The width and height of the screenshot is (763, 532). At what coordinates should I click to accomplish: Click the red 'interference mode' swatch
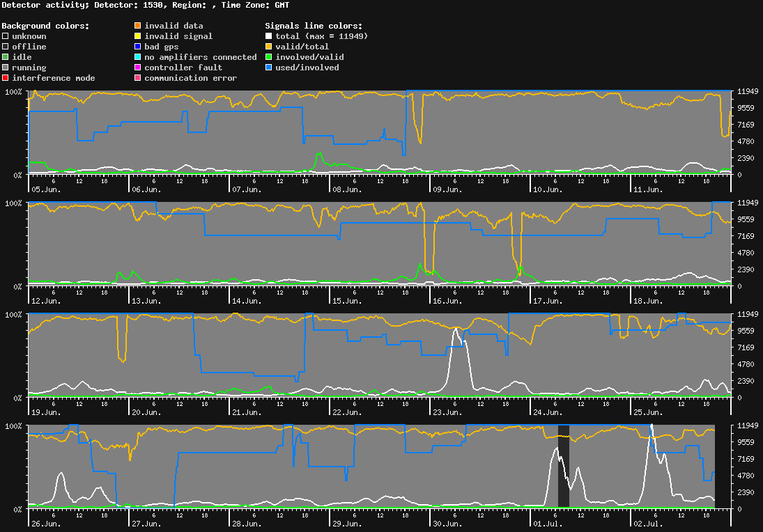click(x=6, y=78)
